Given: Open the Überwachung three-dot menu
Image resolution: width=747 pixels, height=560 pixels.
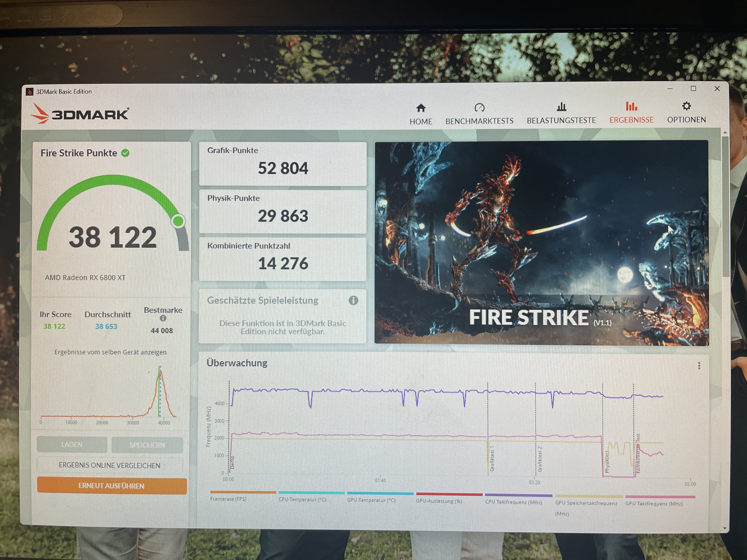Looking at the screenshot, I should click(x=699, y=366).
